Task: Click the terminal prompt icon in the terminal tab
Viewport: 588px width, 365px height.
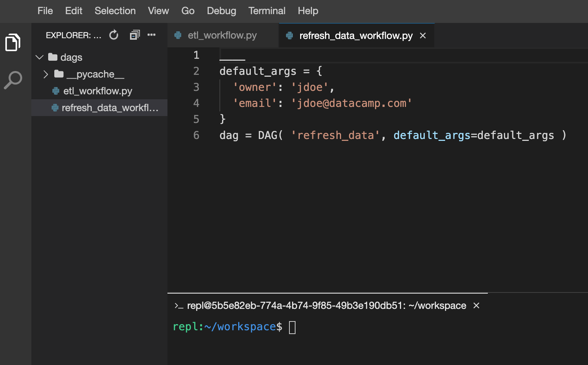Action: 179,306
